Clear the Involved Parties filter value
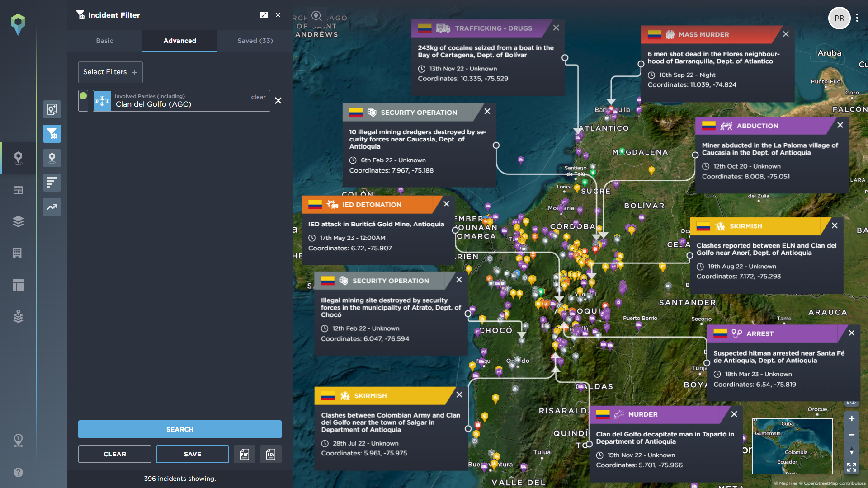 pos(259,97)
